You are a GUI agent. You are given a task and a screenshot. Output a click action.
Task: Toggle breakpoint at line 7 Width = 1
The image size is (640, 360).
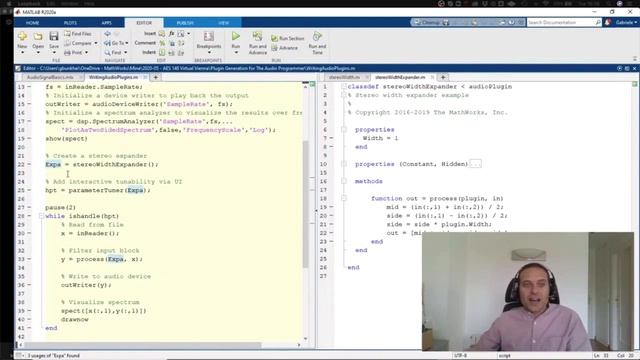332,138
